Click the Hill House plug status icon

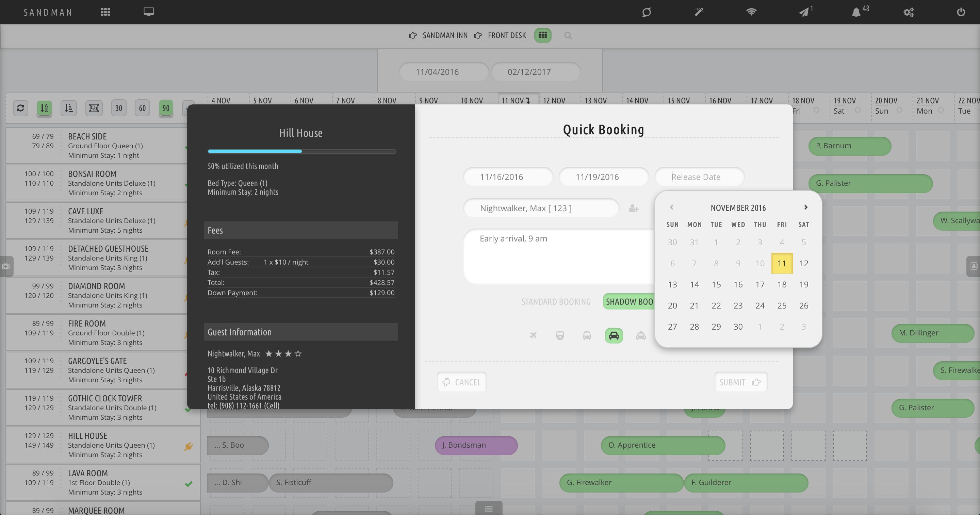click(188, 446)
